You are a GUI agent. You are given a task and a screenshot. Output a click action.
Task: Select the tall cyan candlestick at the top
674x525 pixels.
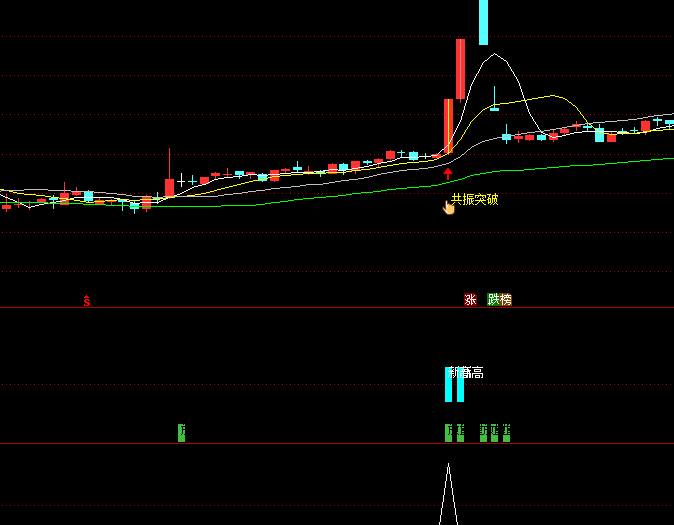[x=484, y=22]
